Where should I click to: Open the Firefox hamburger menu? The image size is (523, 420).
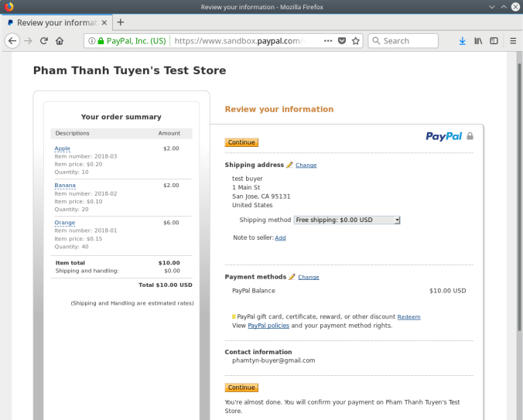[x=512, y=41]
